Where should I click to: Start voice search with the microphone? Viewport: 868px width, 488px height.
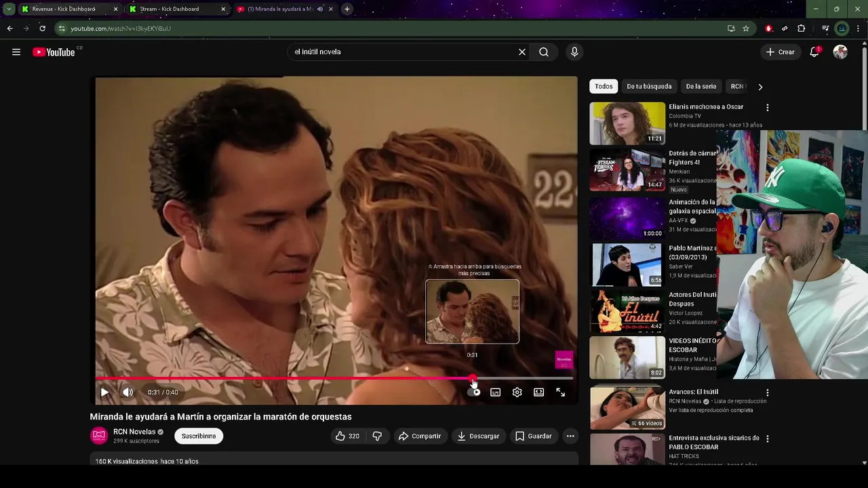point(574,52)
